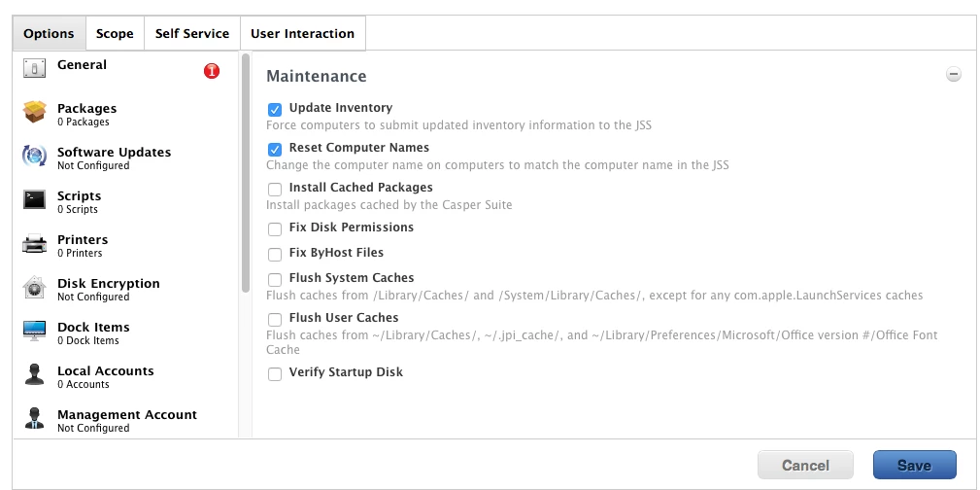Image resolution: width=980 pixels, height=490 pixels.
Task: Go to the User Interaction tab
Action: click(302, 33)
